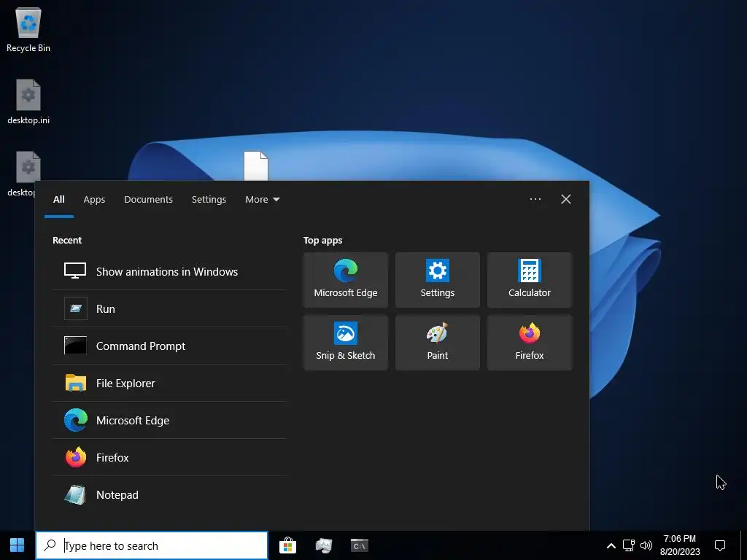Open File Explorer from Recent list
This screenshot has height=560, width=747.
(x=169, y=383)
